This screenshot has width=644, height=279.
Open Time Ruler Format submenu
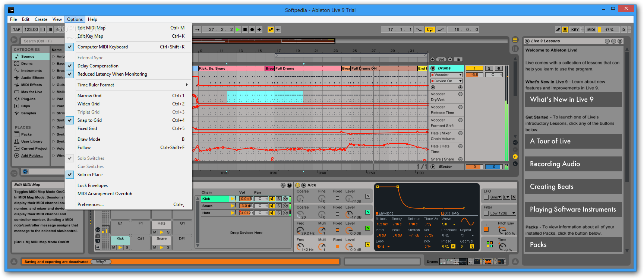tap(128, 85)
